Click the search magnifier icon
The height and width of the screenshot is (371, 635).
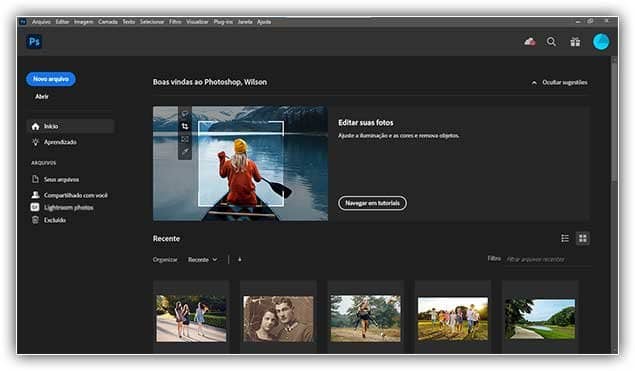[551, 41]
